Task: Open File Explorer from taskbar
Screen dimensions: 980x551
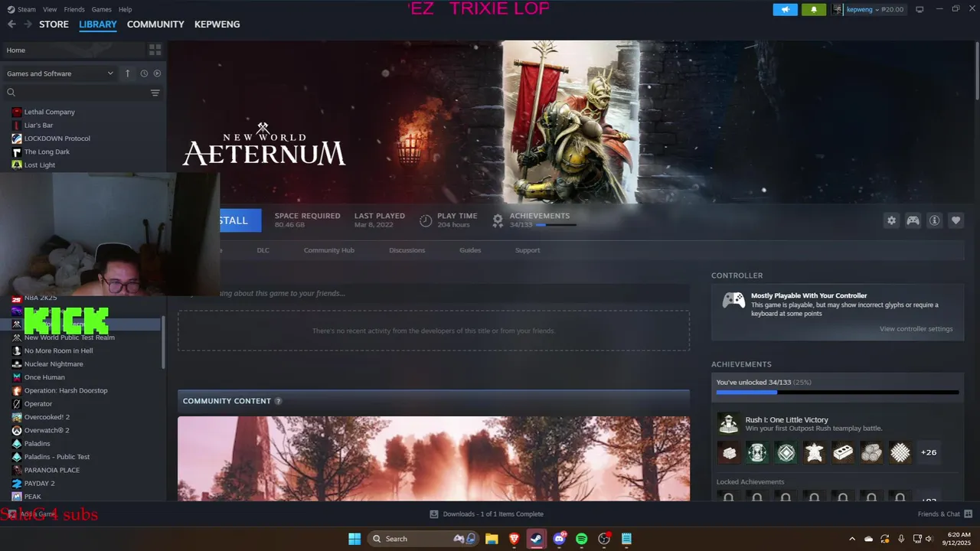Action: pyautogui.click(x=492, y=539)
